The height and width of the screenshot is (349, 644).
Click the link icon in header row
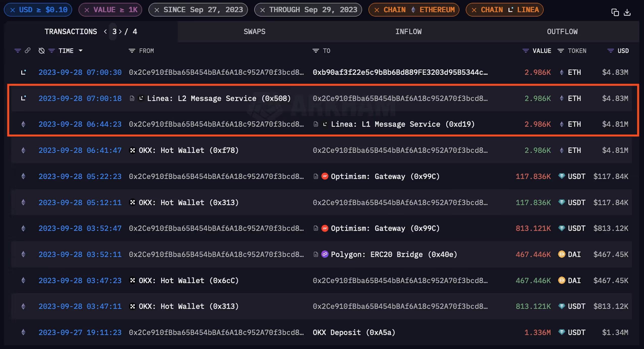coord(28,51)
